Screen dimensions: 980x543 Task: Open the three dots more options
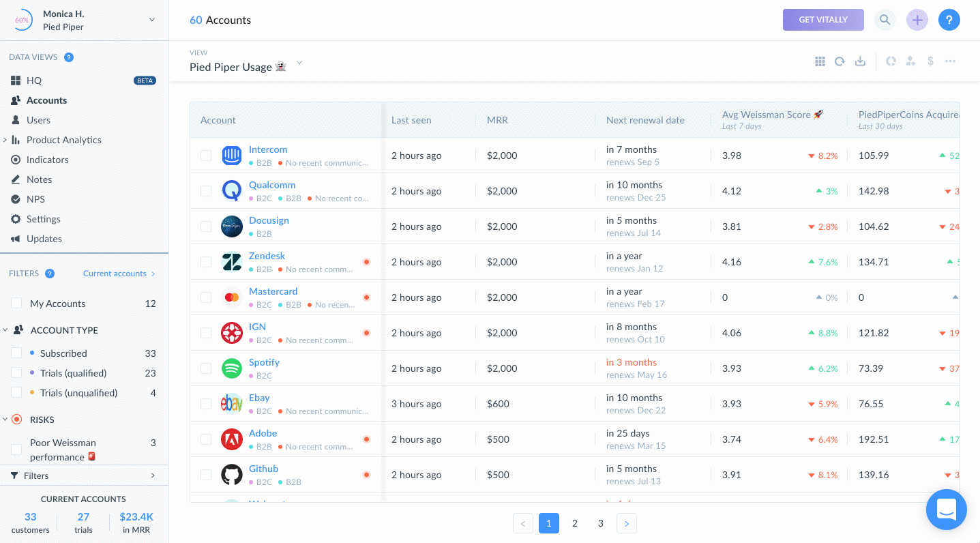click(950, 61)
